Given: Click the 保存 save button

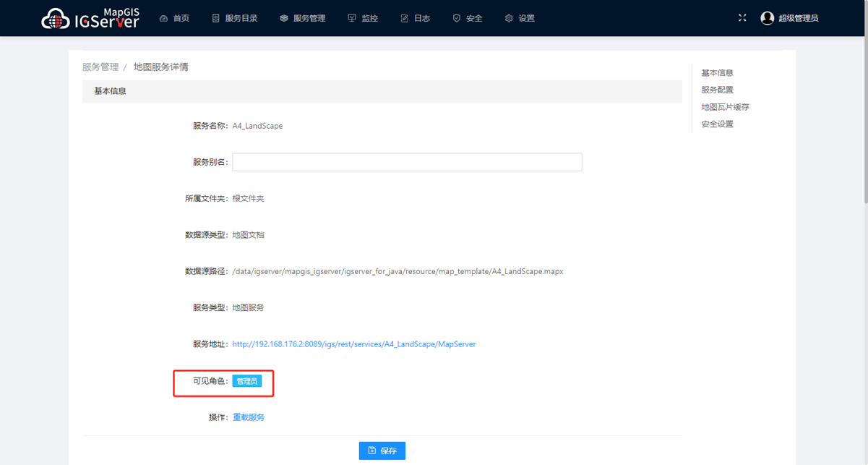Looking at the screenshot, I should pos(382,451).
